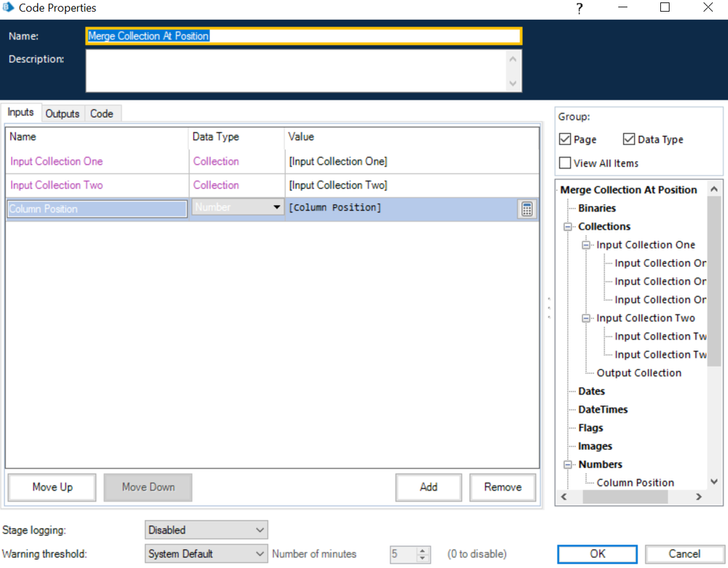Enable the View All Items checkbox
Viewport: 728px width, 568px height.
point(565,163)
